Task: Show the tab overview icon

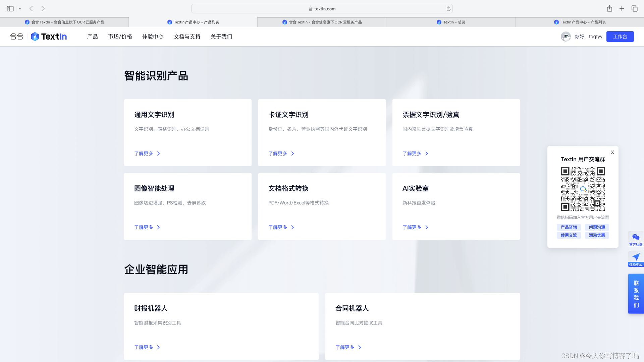Action: (x=634, y=9)
